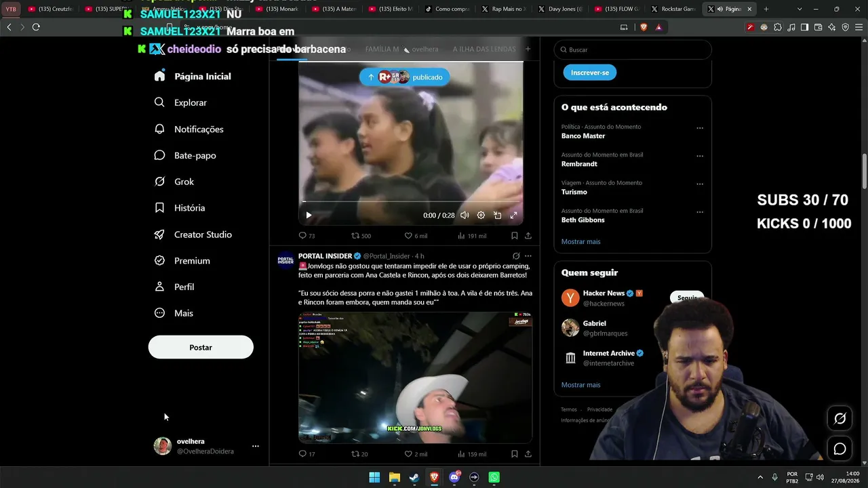This screenshot has height=488, width=868.
Task: Click Grok explain icon on Portal Insider post
Action: [516, 256]
